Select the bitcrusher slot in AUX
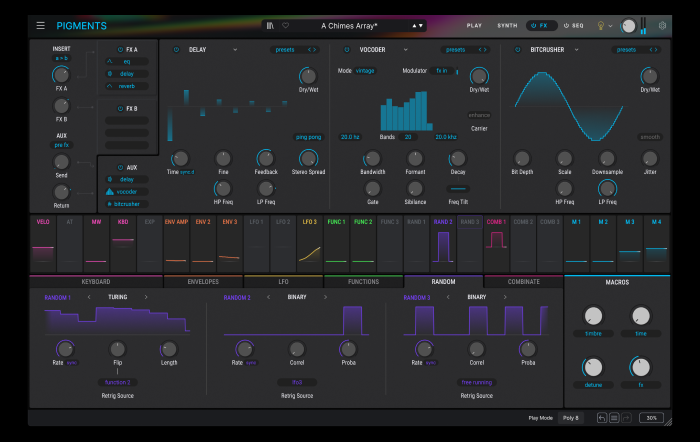Screen dimensions: 700x442 pyautogui.click(x=127, y=204)
